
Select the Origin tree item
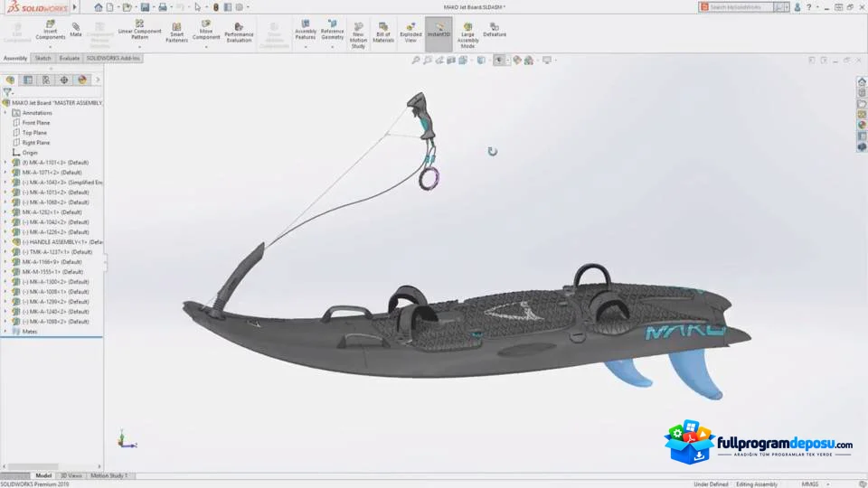pos(30,153)
